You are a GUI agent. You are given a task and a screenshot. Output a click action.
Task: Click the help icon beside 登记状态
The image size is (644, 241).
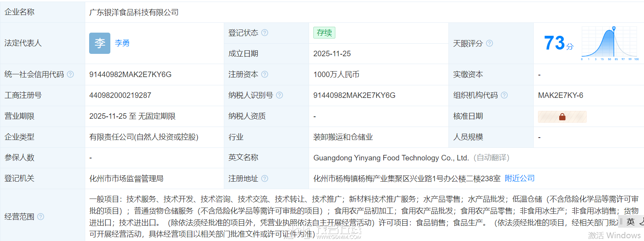265,33
